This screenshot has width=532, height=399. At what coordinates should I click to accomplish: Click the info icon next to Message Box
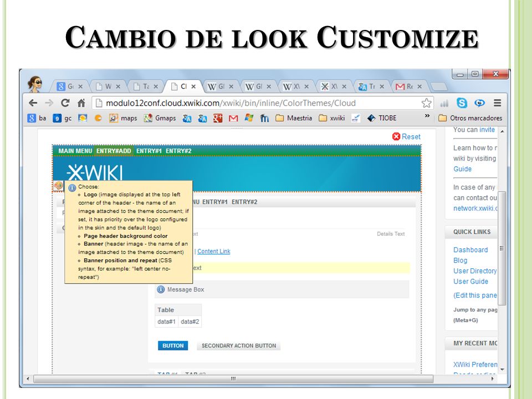coord(161,289)
